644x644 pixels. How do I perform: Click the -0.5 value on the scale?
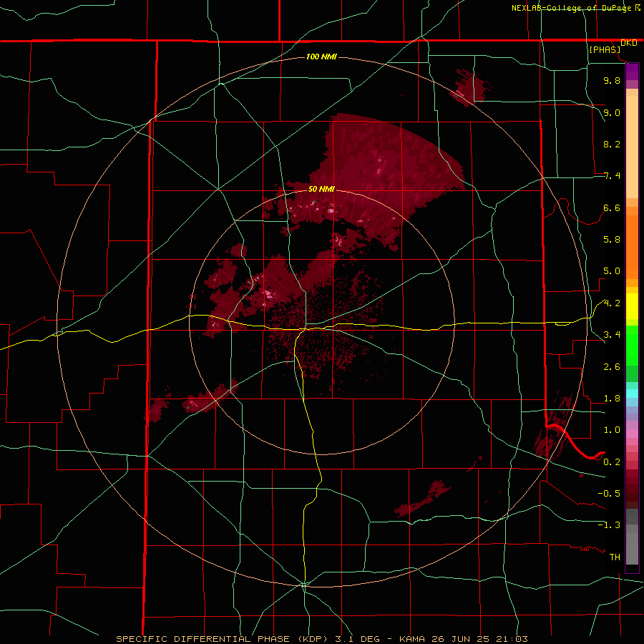pos(609,493)
